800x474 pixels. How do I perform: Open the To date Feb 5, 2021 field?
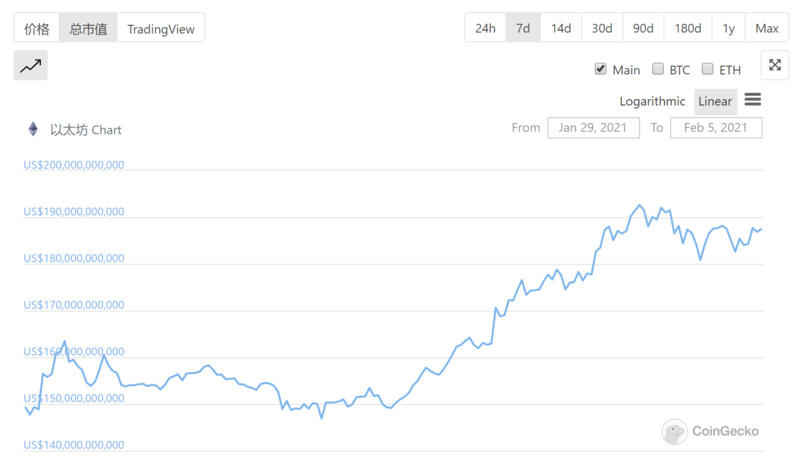(x=716, y=128)
